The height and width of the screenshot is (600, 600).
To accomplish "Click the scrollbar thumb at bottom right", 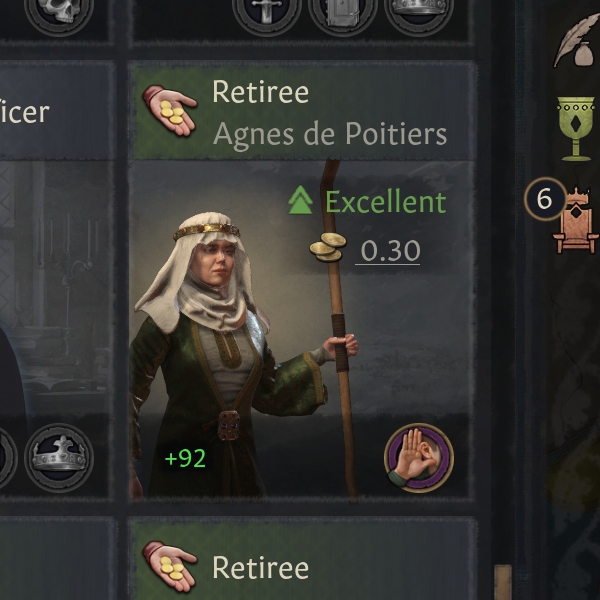I will click(x=503, y=582).
